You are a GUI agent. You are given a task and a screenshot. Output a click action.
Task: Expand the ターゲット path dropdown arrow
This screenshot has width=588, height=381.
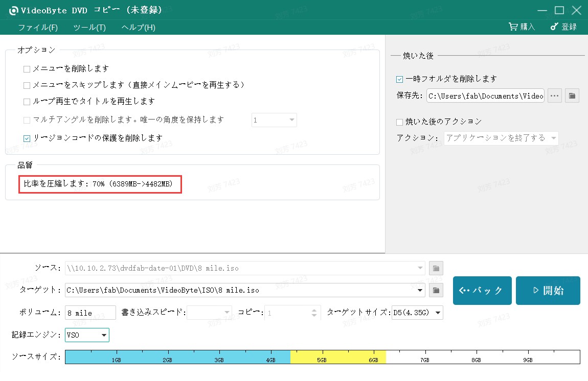tap(420, 290)
